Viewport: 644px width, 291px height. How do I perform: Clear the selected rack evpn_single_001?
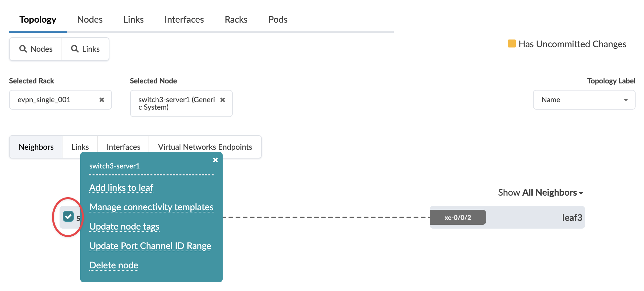point(102,100)
